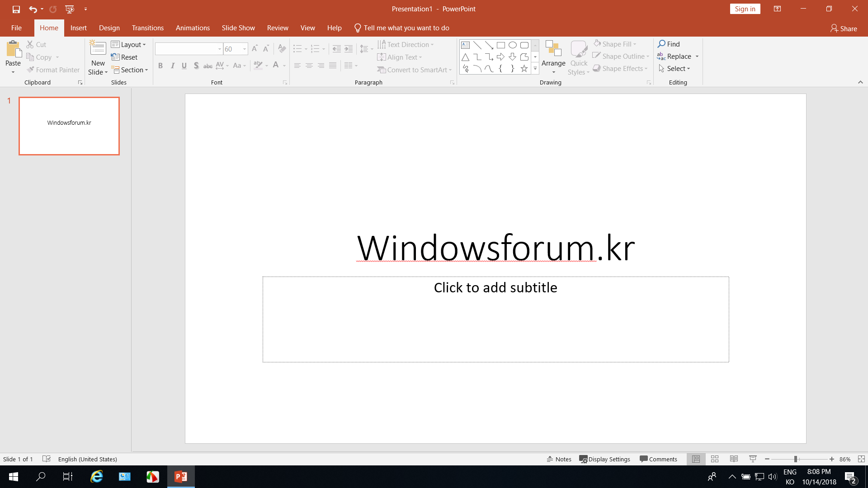Click the subtitle placeholder
The height and width of the screenshot is (488, 868).
[495, 319]
